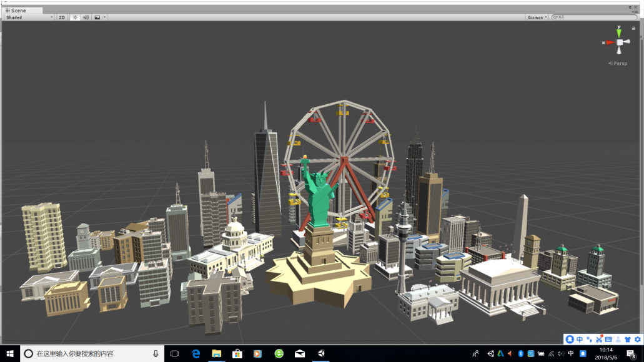The height and width of the screenshot is (362, 644).
Task: Click the gizmo center cube
Action: [620, 42]
